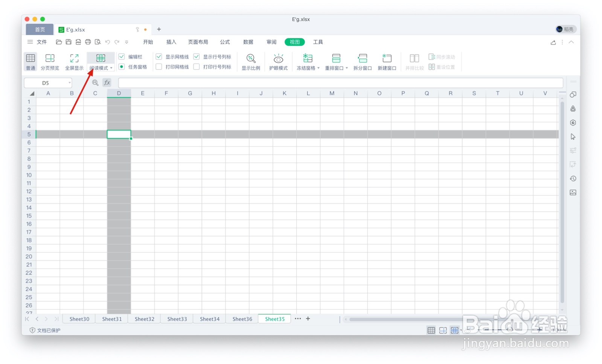Click the Select All corner triangle
Image resolution: width=602 pixels, height=364 pixels.
tap(32, 93)
